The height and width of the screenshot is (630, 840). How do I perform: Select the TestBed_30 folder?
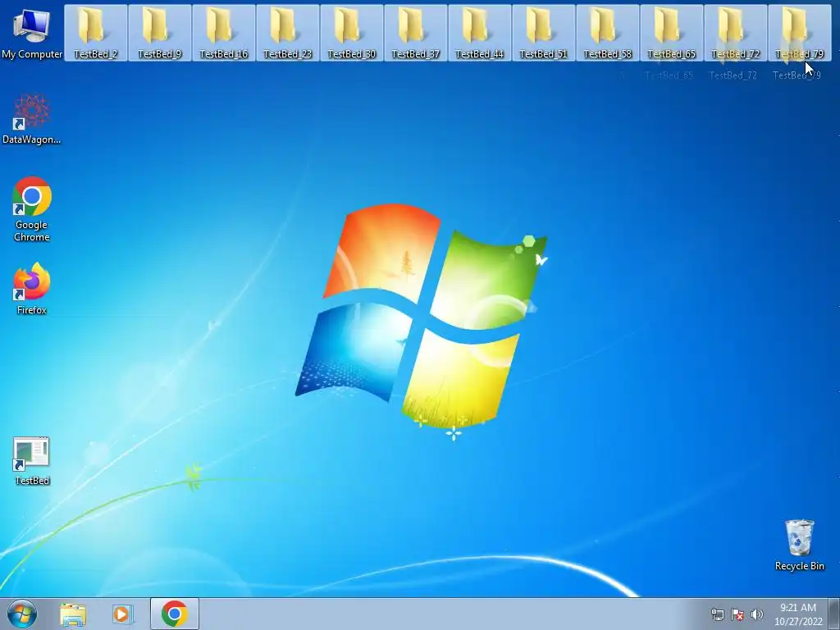click(x=352, y=33)
